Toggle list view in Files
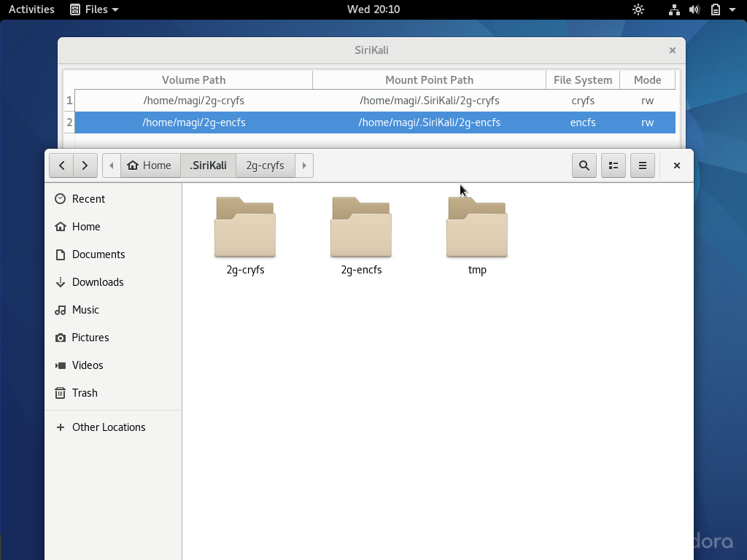 click(x=613, y=166)
